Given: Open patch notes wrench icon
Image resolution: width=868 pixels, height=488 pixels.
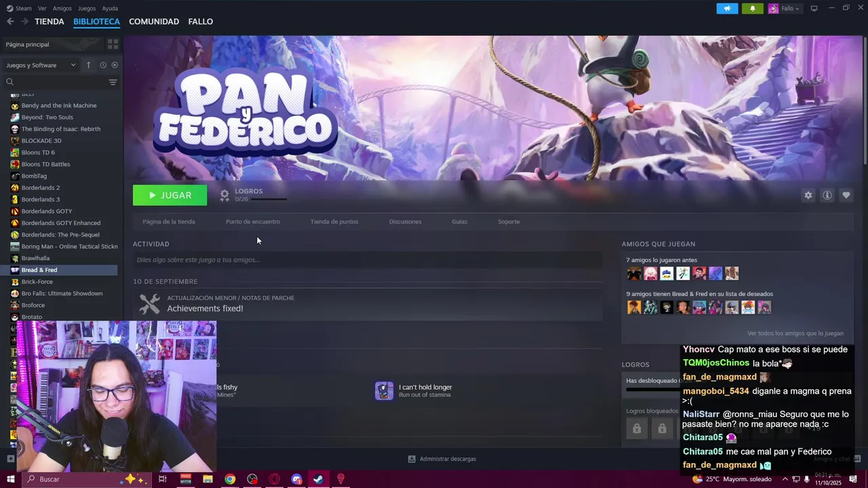Looking at the screenshot, I should (150, 304).
